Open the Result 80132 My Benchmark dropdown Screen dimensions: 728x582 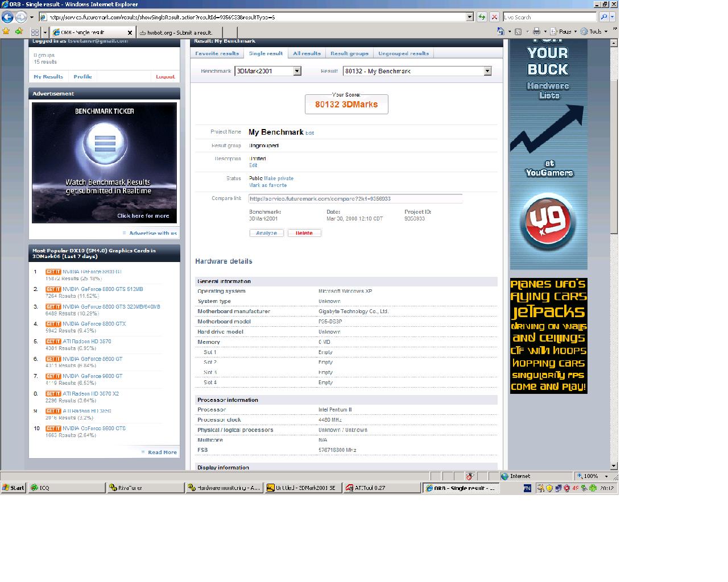pos(487,71)
